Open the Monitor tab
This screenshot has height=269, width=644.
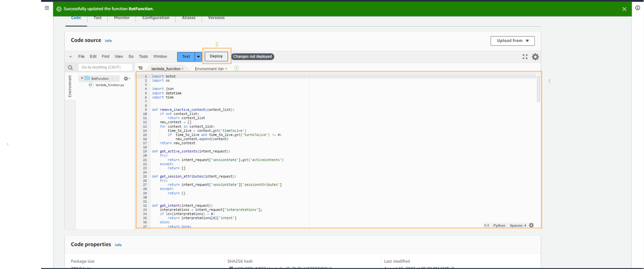122,18
